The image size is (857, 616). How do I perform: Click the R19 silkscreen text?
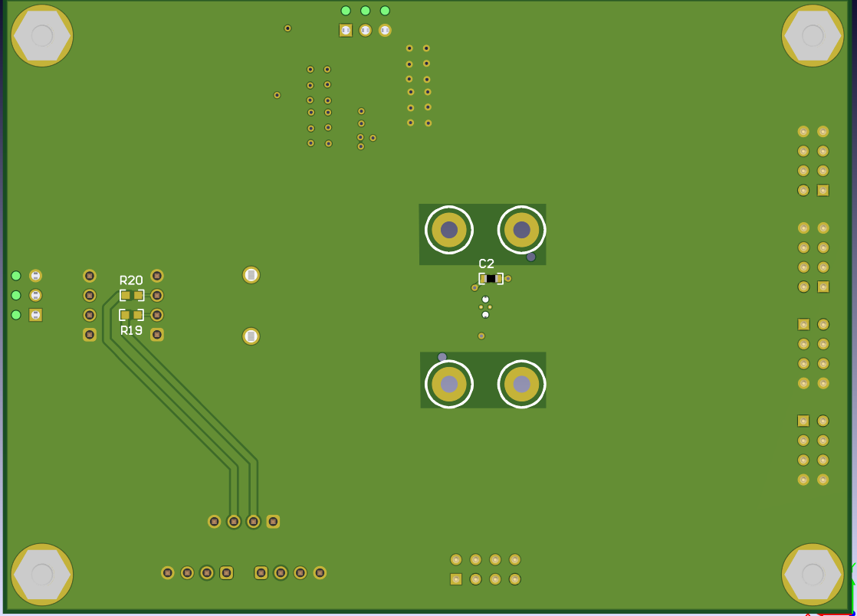[132, 330]
